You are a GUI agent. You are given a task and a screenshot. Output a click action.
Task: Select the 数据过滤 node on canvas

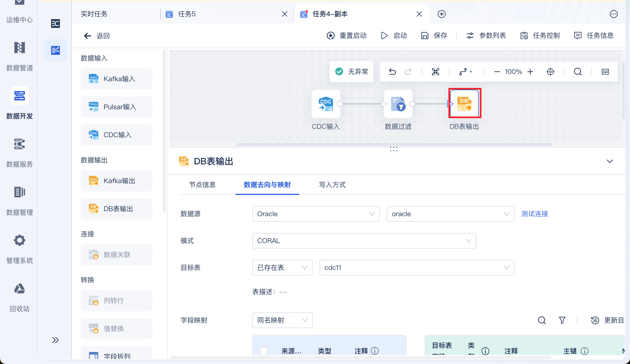click(398, 104)
